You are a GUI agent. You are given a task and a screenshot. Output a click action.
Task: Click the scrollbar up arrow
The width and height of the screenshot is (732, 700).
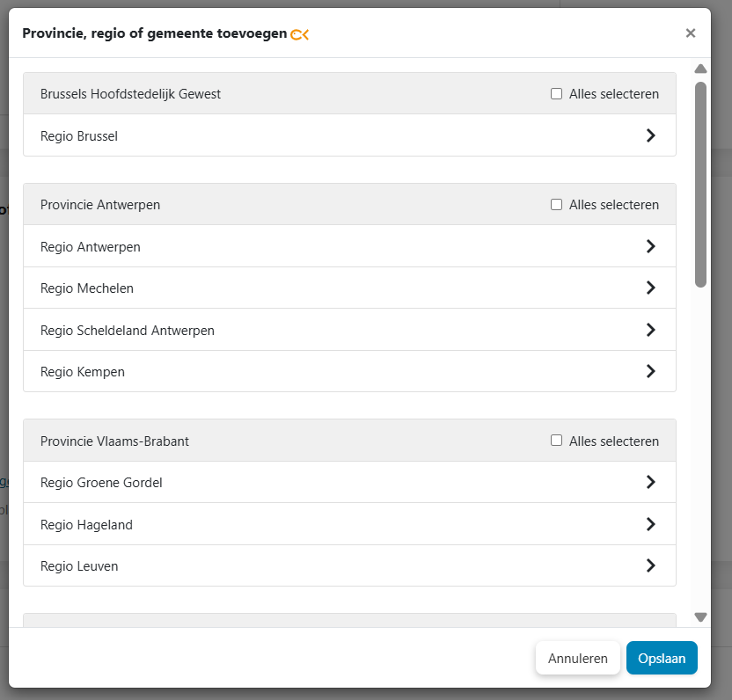700,69
